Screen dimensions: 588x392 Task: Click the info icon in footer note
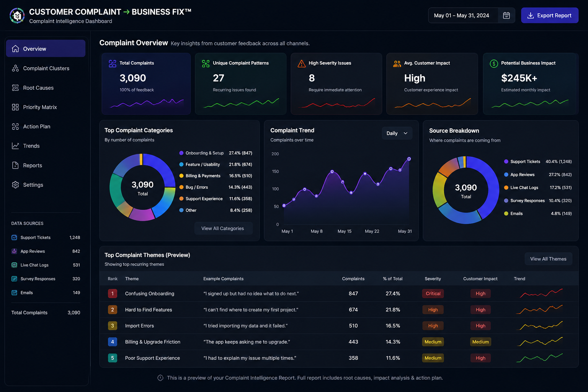point(160,378)
